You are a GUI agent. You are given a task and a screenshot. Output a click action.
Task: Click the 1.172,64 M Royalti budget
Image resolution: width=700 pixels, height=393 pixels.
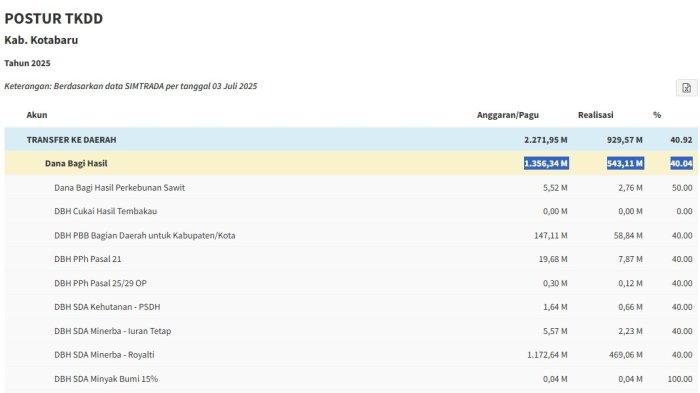(x=547, y=355)
